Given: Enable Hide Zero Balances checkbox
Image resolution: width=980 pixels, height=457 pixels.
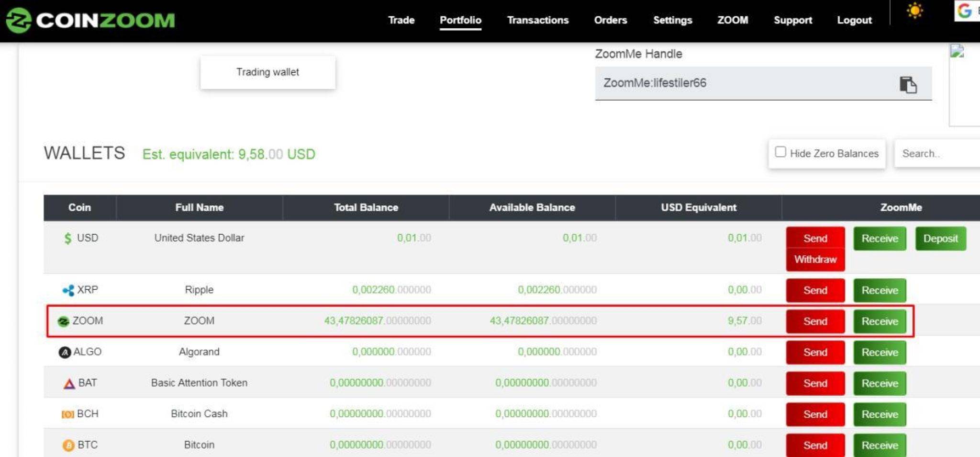Looking at the screenshot, I should (780, 152).
